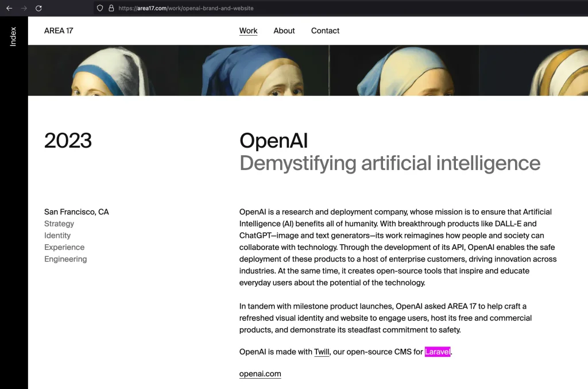Click the browser back navigation arrow
The width and height of the screenshot is (588, 389).
(x=8, y=8)
